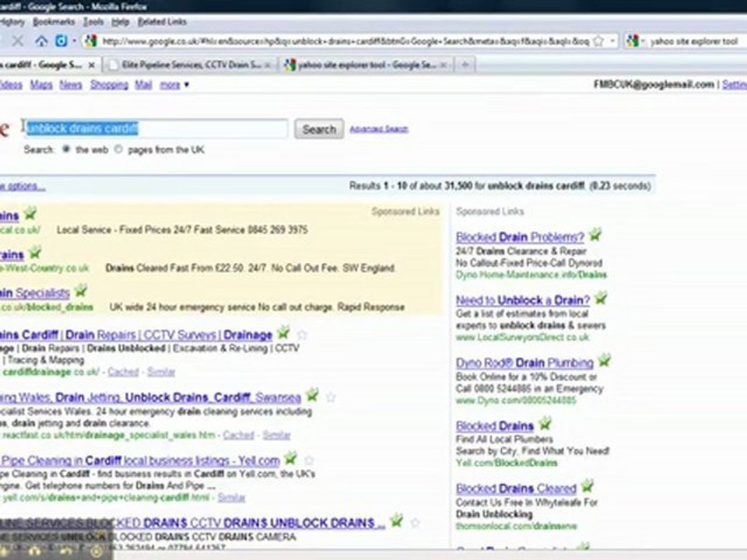Select 'pages from the UK' radio button
Viewport: 747px width, 560px height.
click(118, 149)
